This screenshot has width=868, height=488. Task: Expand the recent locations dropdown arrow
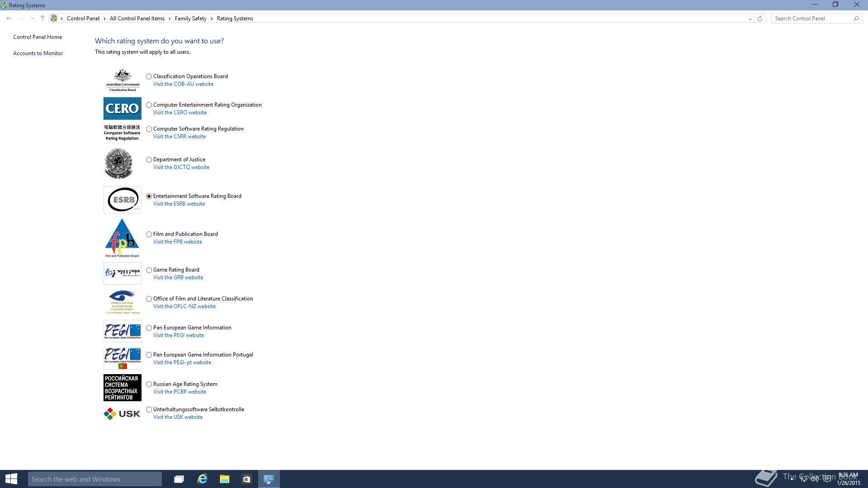pyautogui.click(x=33, y=19)
